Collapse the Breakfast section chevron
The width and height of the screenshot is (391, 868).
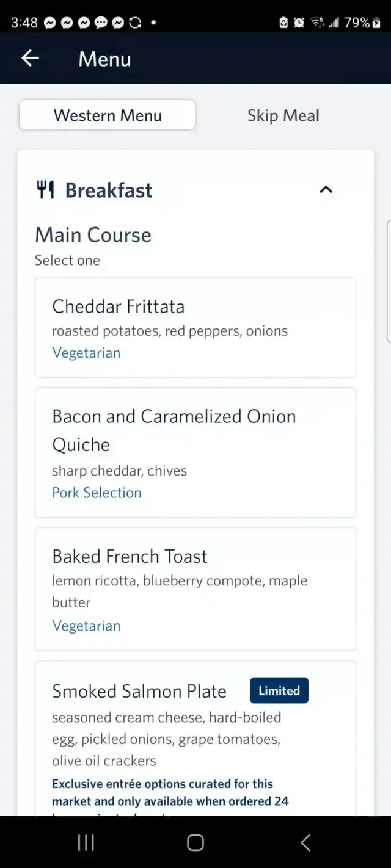coord(326,190)
